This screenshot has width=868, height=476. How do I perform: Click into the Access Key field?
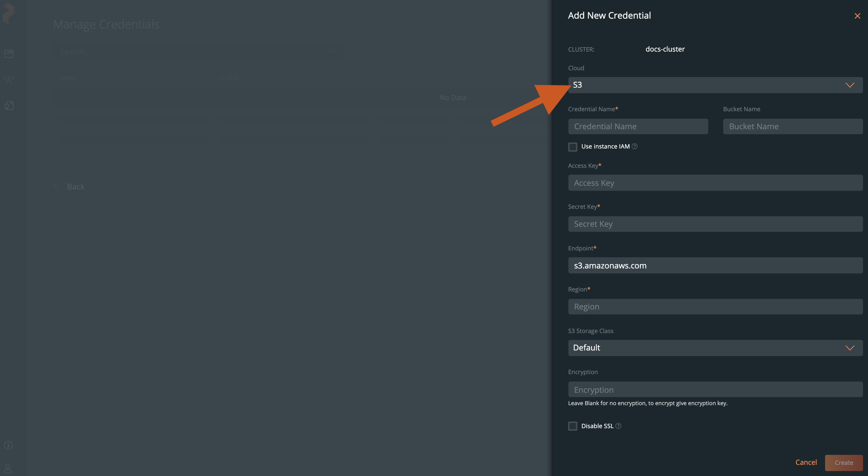pyautogui.click(x=715, y=183)
